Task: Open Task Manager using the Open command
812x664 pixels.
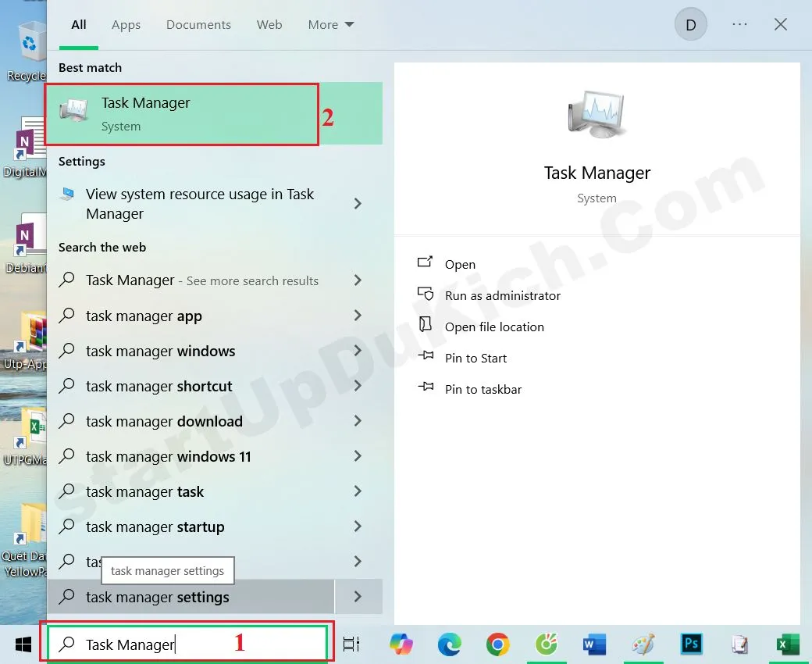Action: [460, 264]
